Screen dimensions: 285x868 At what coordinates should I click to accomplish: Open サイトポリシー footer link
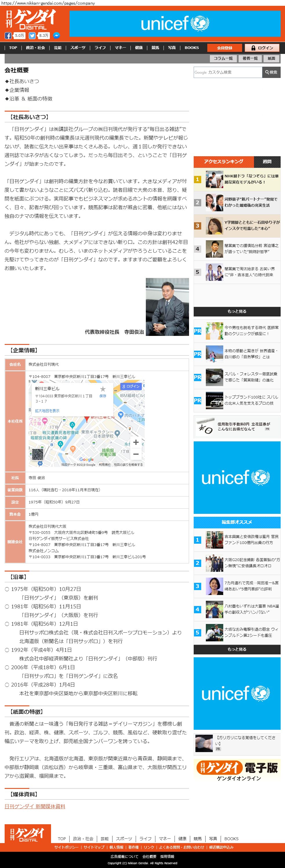point(66,847)
